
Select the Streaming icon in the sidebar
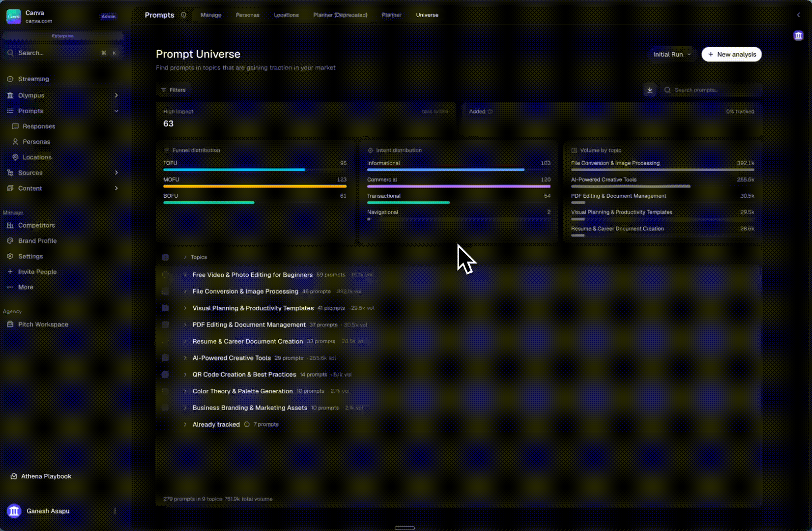(10, 79)
